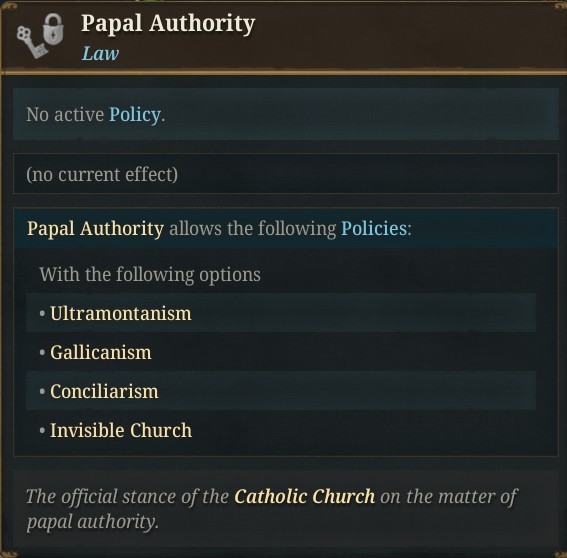Click the Papal Authority title heading
This screenshot has width=567, height=558.
[x=168, y=24]
